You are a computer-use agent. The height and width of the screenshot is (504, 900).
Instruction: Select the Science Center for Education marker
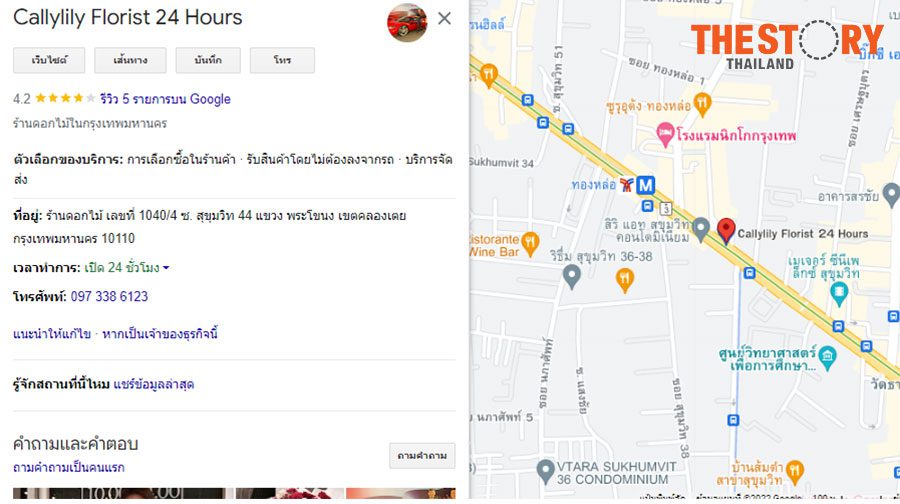tap(827, 357)
